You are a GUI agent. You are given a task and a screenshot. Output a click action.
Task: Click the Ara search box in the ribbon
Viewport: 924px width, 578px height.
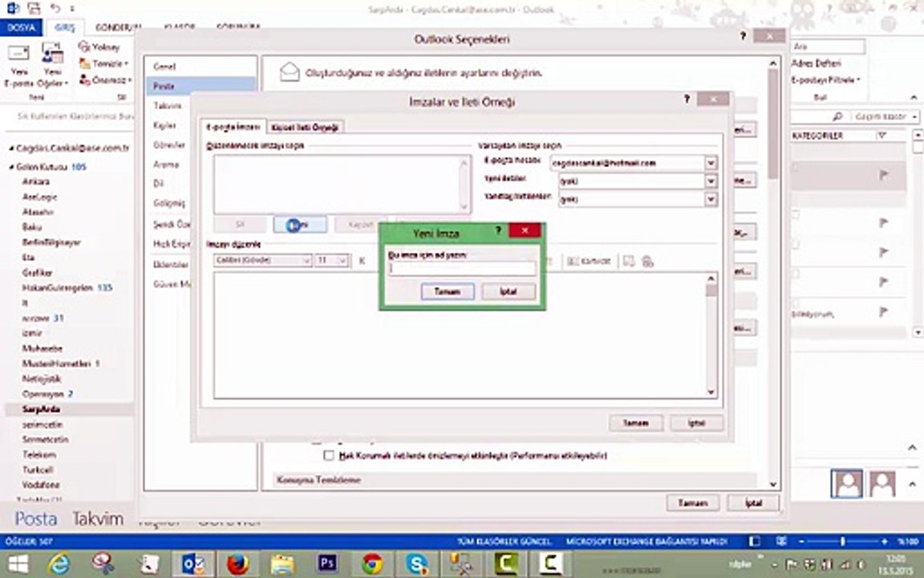tap(828, 46)
